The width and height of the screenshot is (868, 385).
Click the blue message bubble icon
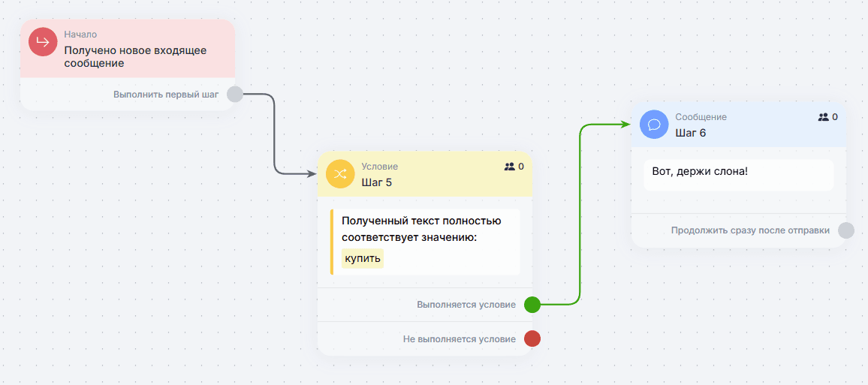654,124
